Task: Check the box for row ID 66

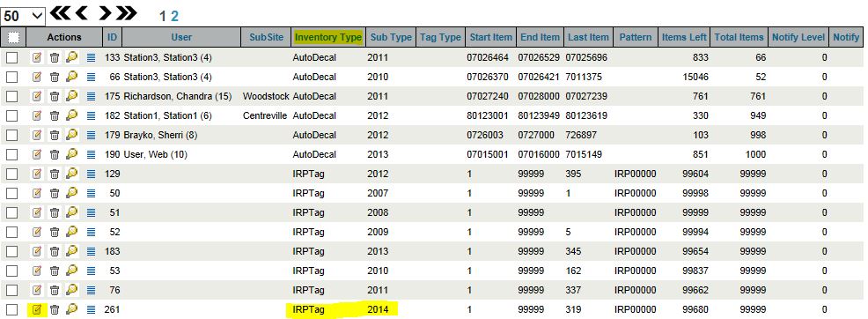Action: [x=12, y=77]
